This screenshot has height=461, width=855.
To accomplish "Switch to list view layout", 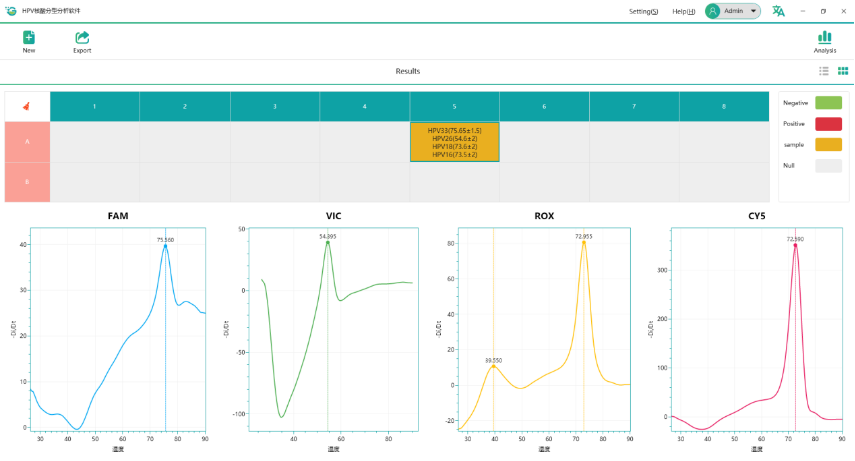I will [824, 71].
